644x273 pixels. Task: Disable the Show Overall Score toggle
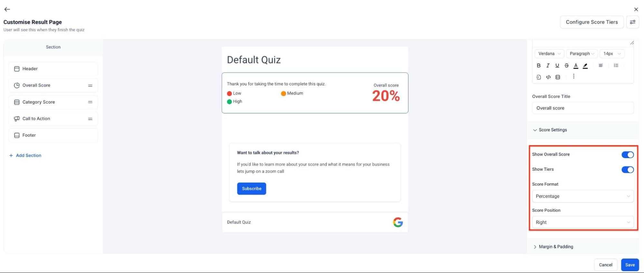click(x=628, y=155)
